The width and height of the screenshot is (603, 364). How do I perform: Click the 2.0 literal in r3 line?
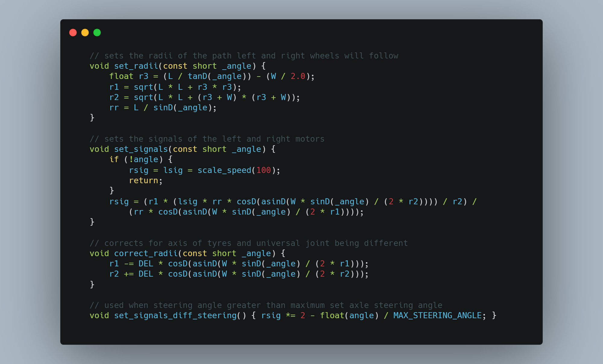click(298, 76)
